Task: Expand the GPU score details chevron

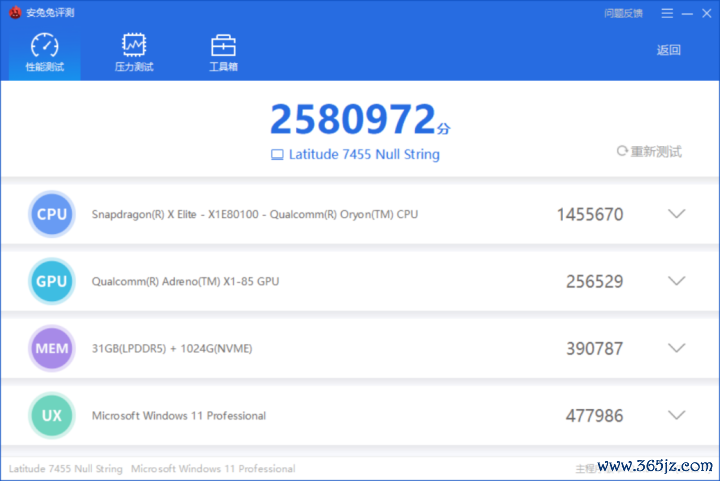Action: tap(676, 280)
